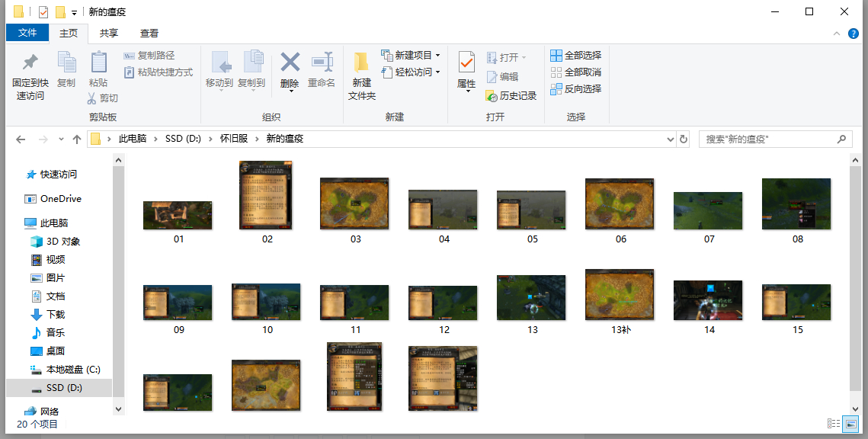Click 反向选择 to invert selection
This screenshot has width=868, height=439.
(575, 88)
